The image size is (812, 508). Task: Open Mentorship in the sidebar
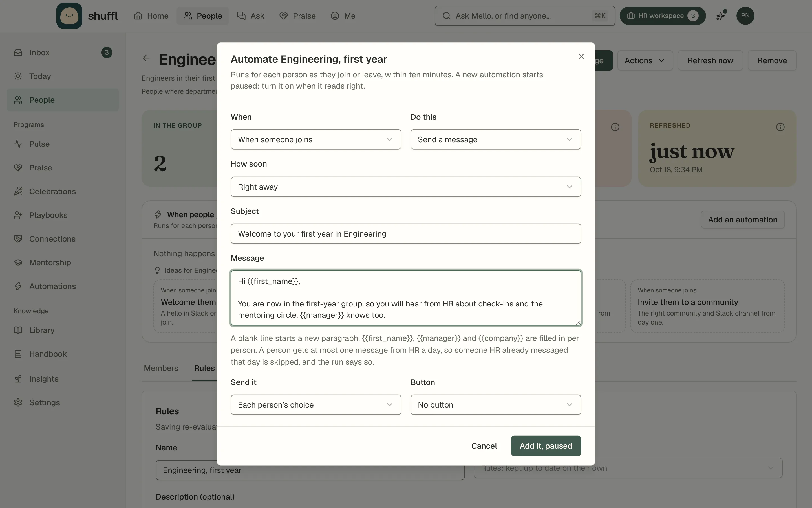click(63, 263)
